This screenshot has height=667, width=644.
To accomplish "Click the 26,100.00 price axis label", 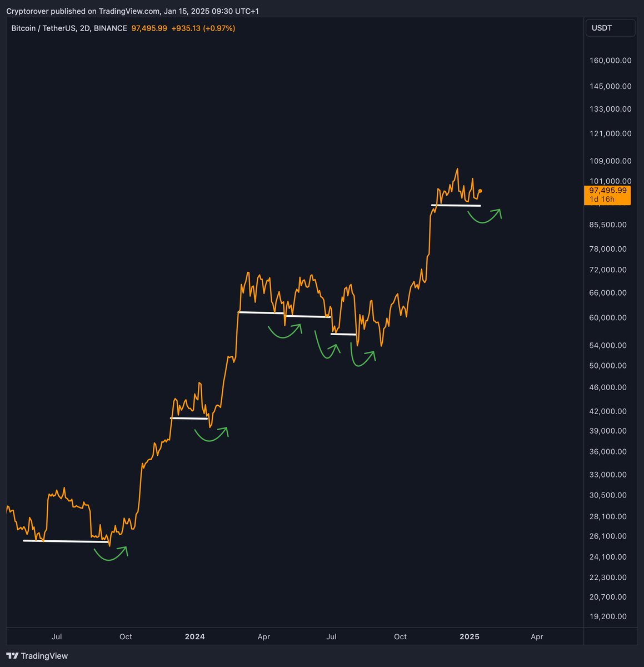I will click(x=608, y=536).
